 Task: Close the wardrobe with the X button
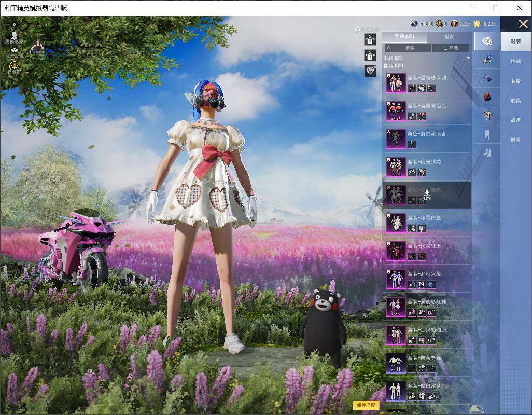tap(523, 24)
